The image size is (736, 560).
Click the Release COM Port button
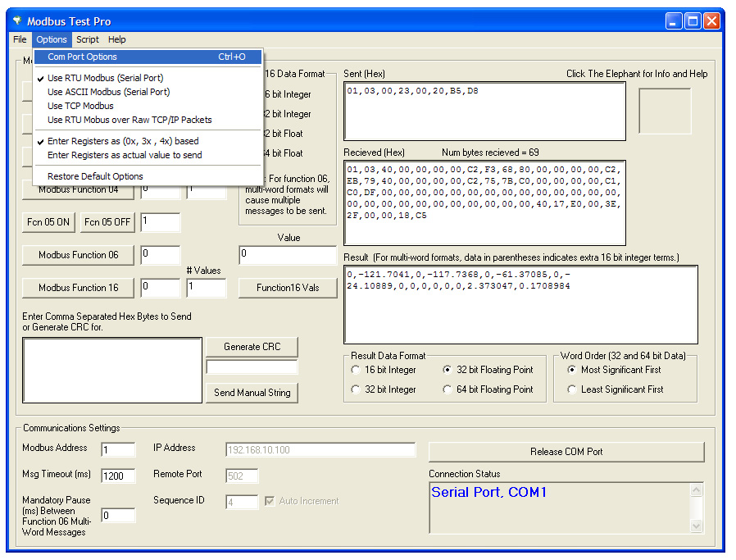[566, 452]
